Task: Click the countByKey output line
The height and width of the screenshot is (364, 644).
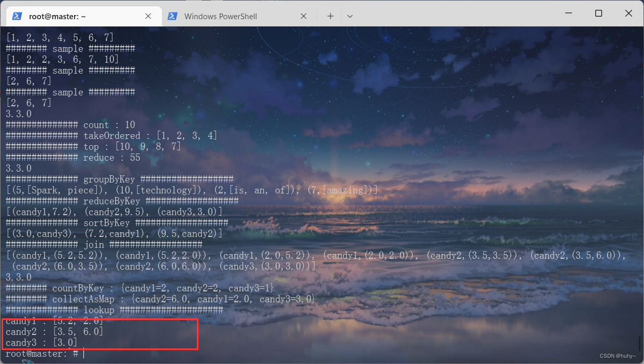Action: point(140,288)
